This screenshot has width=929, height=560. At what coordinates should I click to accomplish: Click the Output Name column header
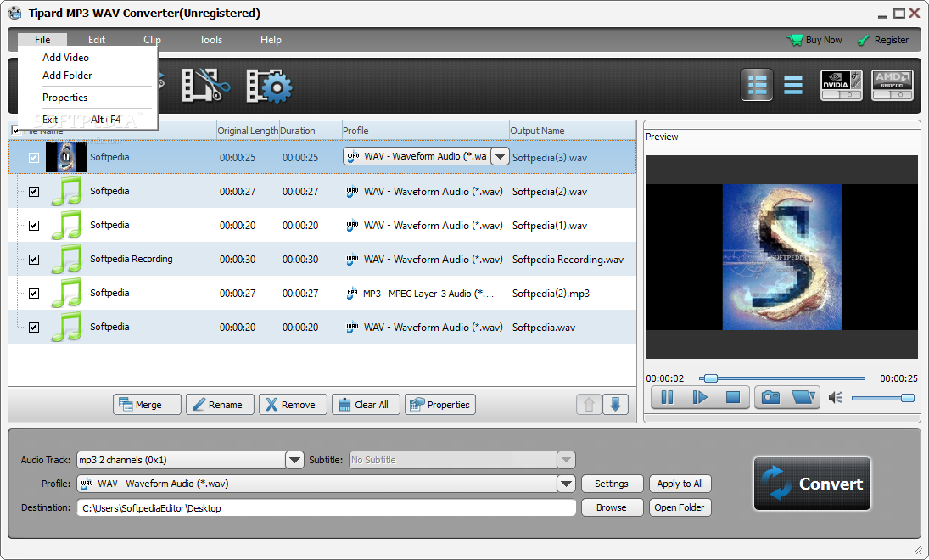tap(573, 131)
